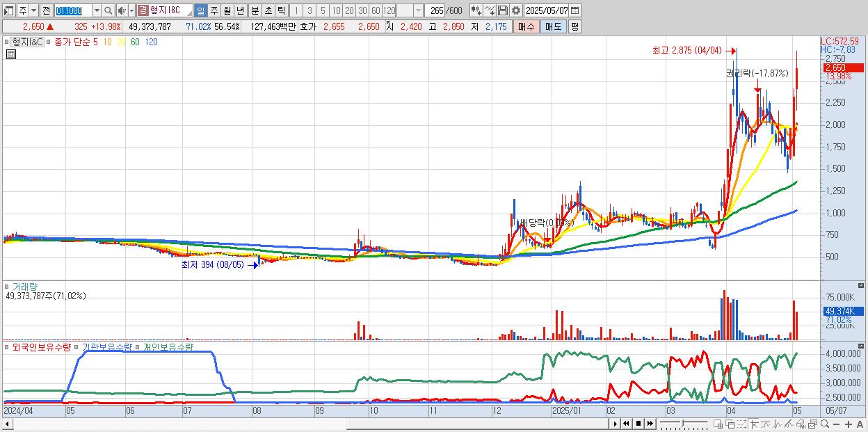The height and width of the screenshot is (432, 868).
Task: Click the overlapping windows icon
Action: (x=730, y=424)
